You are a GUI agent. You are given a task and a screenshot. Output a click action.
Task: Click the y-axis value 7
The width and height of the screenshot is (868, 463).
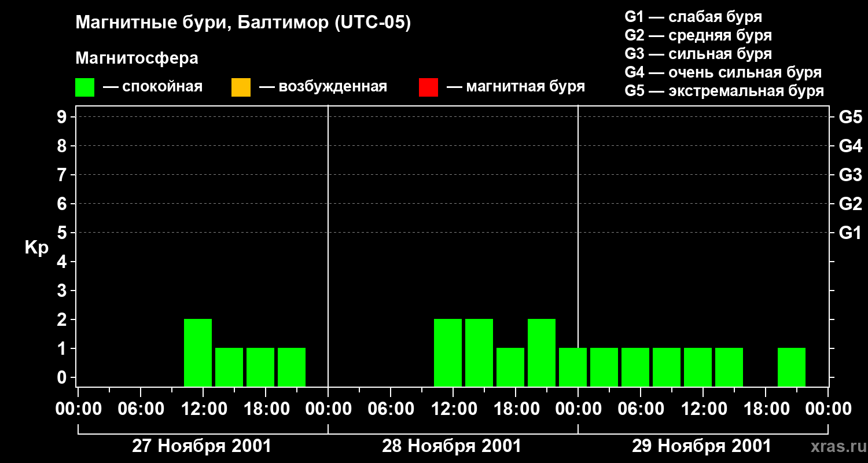click(x=62, y=175)
